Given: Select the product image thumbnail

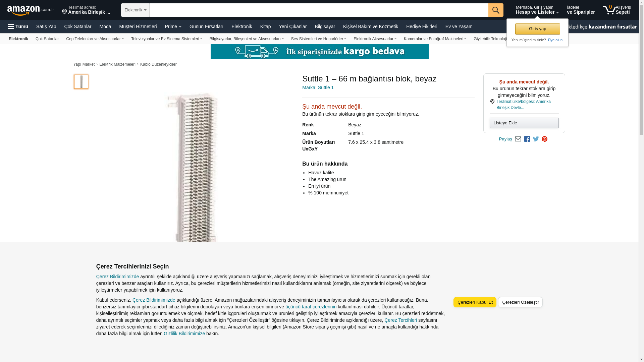Looking at the screenshot, I should point(81,82).
